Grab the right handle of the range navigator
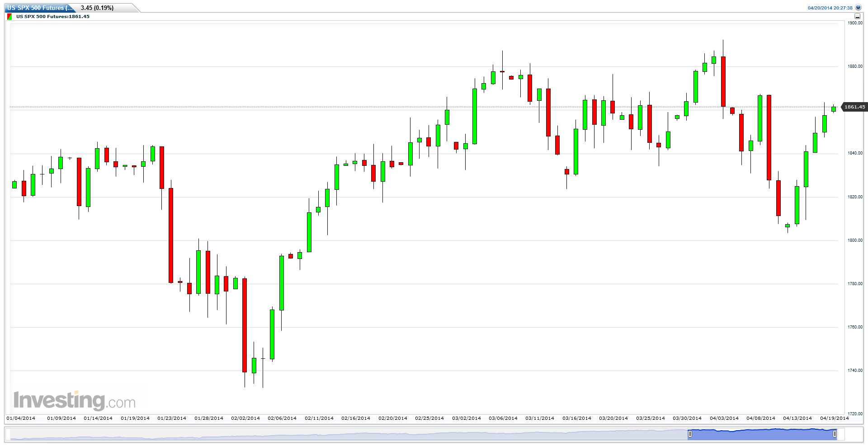Image resolution: width=868 pixels, height=446 pixels. (x=835, y=434)
